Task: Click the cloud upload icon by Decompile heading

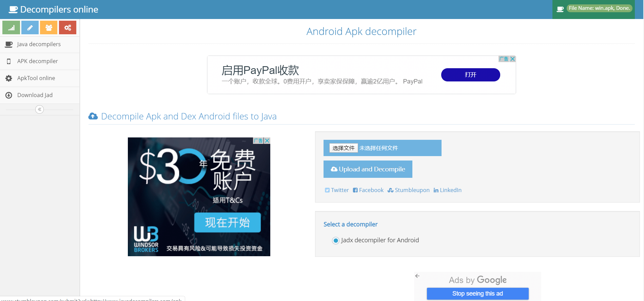Action: click(93, 116)
